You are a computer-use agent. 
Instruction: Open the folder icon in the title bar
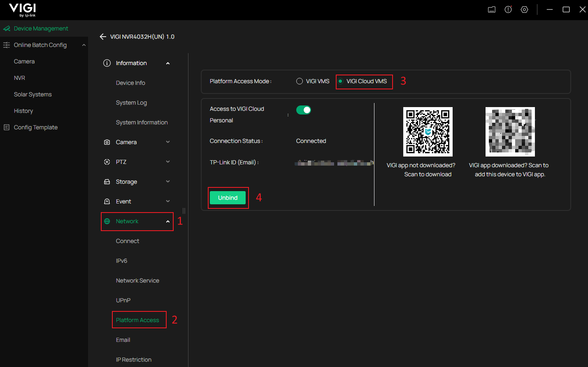[x=492, y=9]
